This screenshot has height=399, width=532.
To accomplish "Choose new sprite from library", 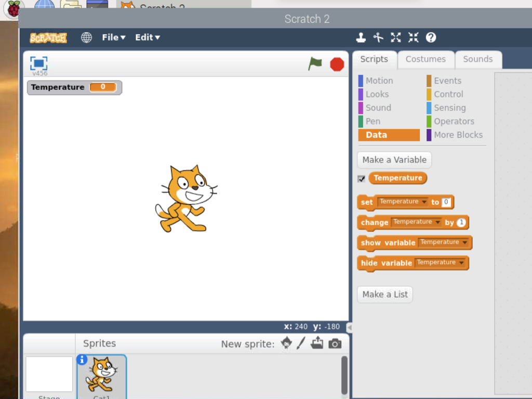I will click(286, 343).
